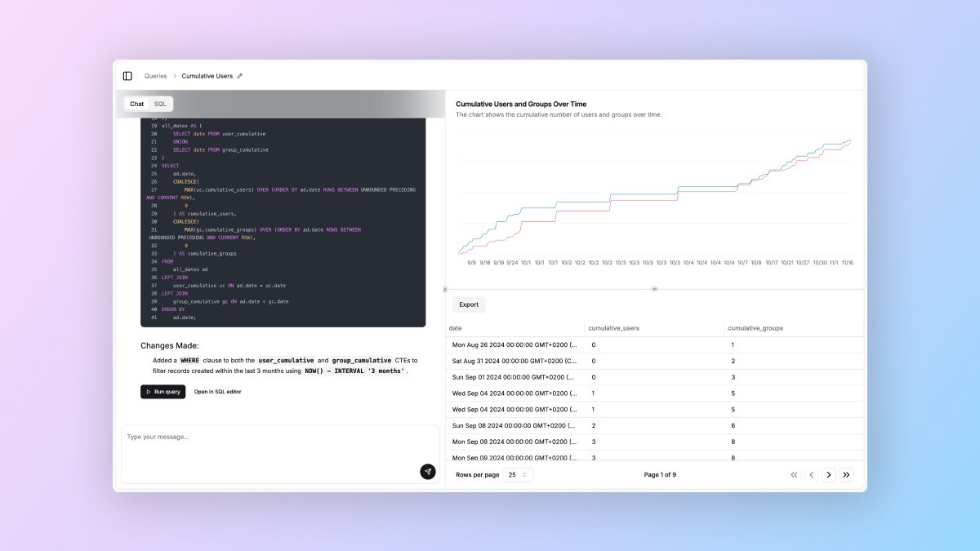Click the 9/24 label on chart axis
The height and width of the screenshot is (551, 980).
pyautogui.click(x=512, y=263)
